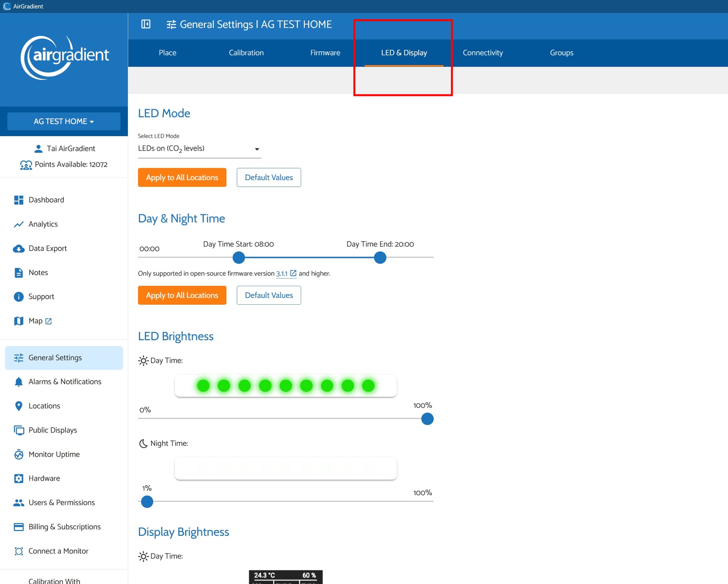This screenshot has height=584, width=728.
Task: Click Apply to All Locations under LED Mode
Action: coord(182,178)
